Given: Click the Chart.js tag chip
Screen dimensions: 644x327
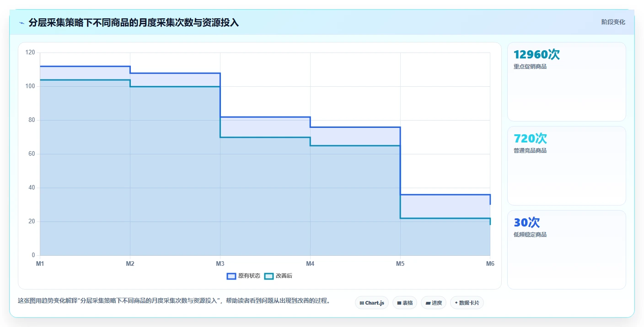Looking at the screenshot, I should (372, 303).
